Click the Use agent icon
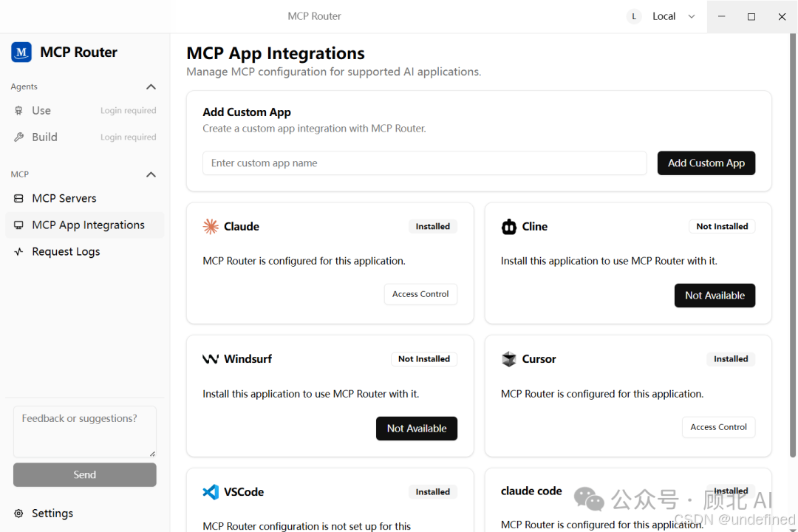 [18, 111]
